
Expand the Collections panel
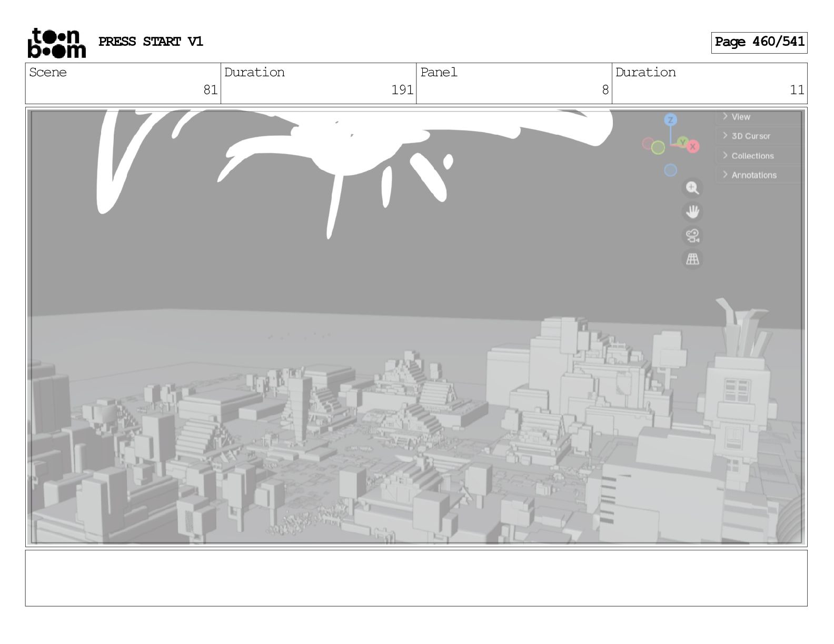coord(758,156)
